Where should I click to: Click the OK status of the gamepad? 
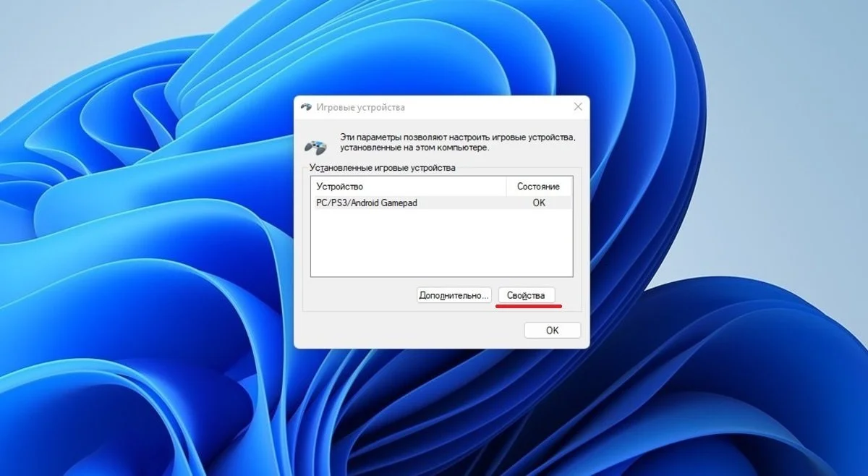pyautogui.click(x=538, y=203)
